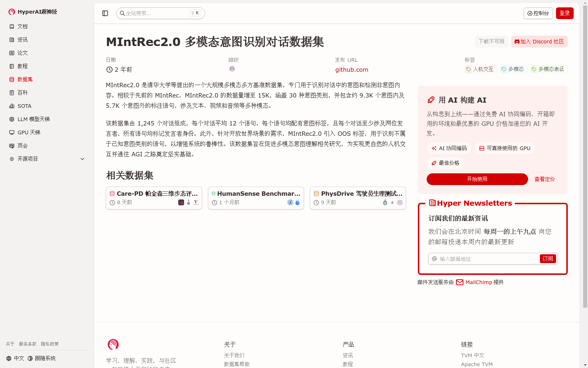Open the 资讯 menu item
588x368 pixels.
click(x=22, y=39)
